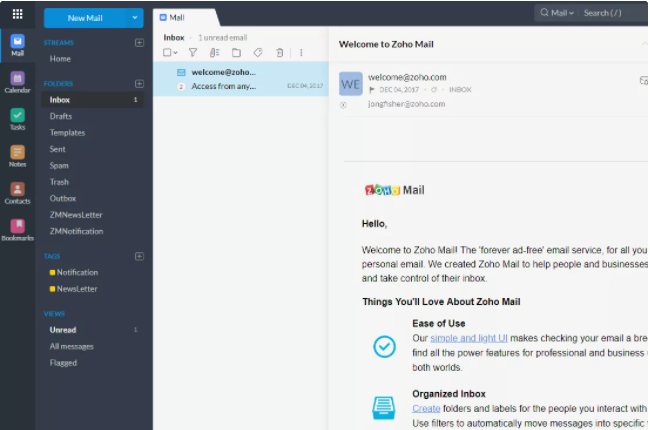
Task: Open the Contacts app icon
Action: click(17, 191)
